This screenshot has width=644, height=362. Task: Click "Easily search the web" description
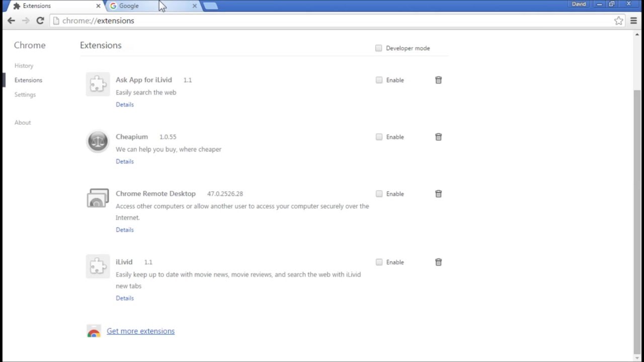(x=146, y=93)
